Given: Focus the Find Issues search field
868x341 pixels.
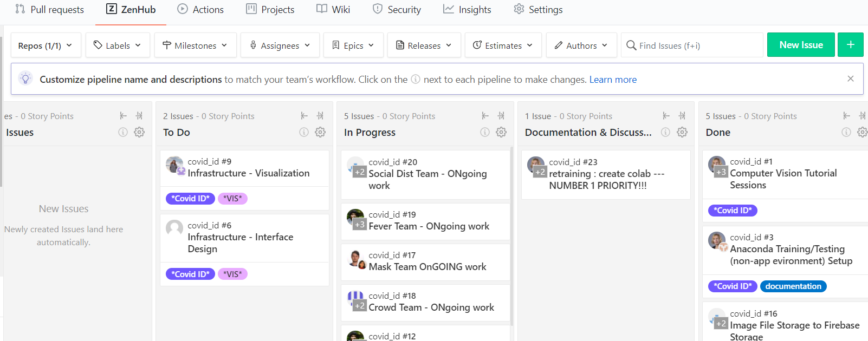Looking at the screenshot, I should coord(696,45).
